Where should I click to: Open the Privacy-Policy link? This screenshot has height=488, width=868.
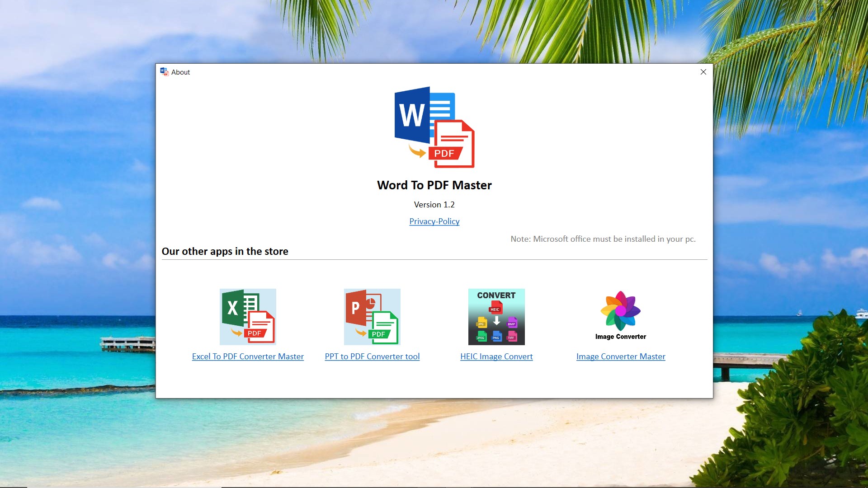pyautogui.click(x=434, y=221)
